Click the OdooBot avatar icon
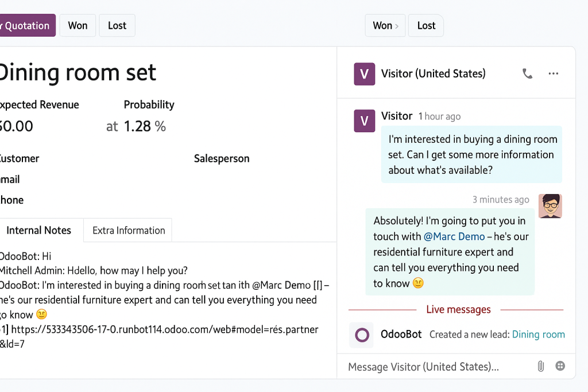 tap(362, 335)
